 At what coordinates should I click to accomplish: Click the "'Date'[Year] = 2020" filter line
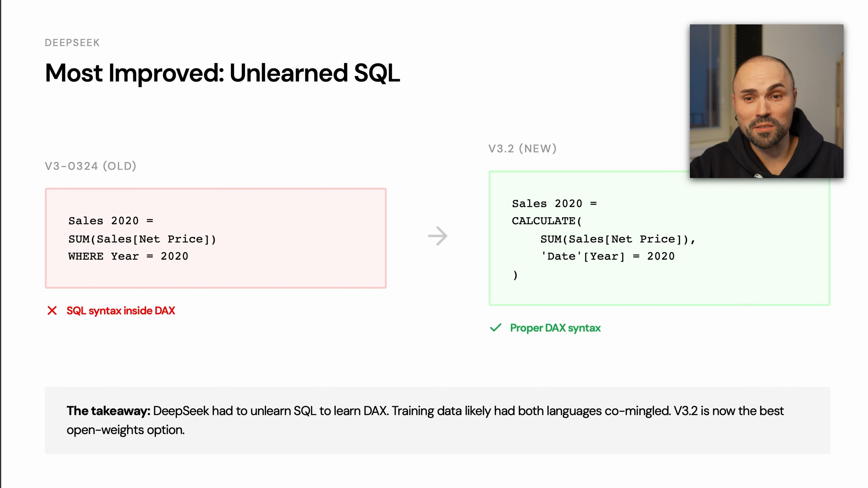(x=608, y=256)
